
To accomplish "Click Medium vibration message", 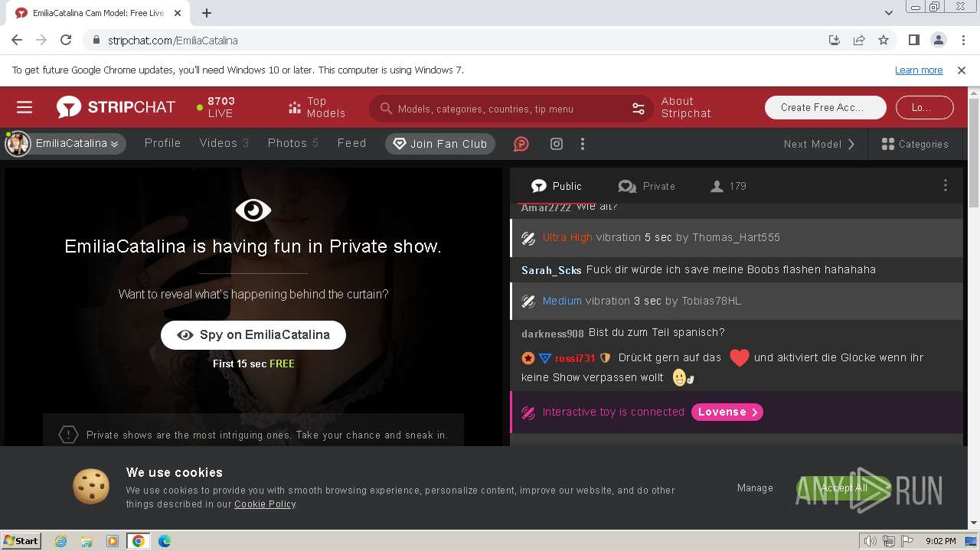I will 737,301.
